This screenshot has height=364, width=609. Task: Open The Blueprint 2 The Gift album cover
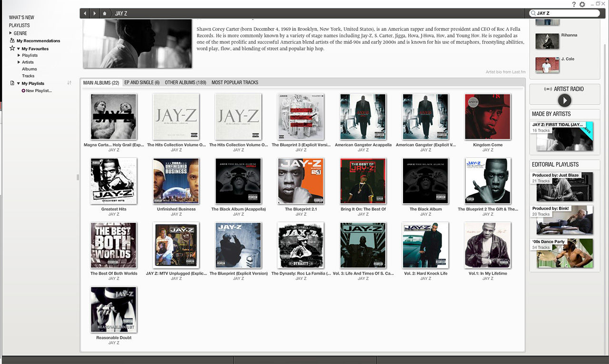click(x=488, y=181)
